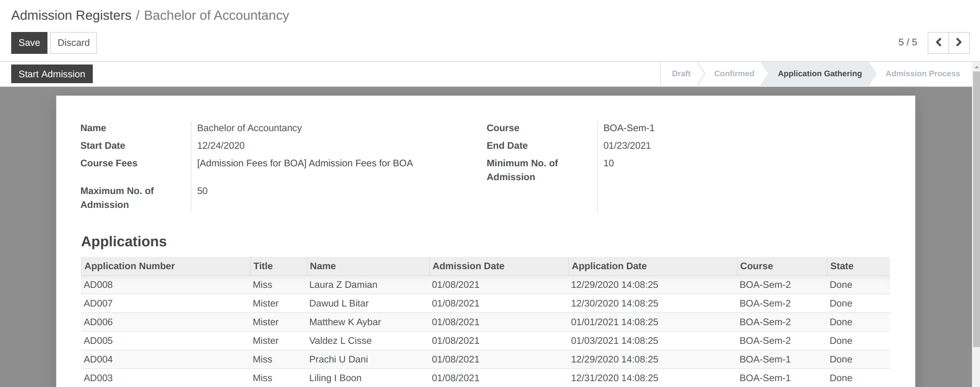This screenshot has width=980, height=387.
Task: Select the Confirmed status stage
Action: click(734, 74)
